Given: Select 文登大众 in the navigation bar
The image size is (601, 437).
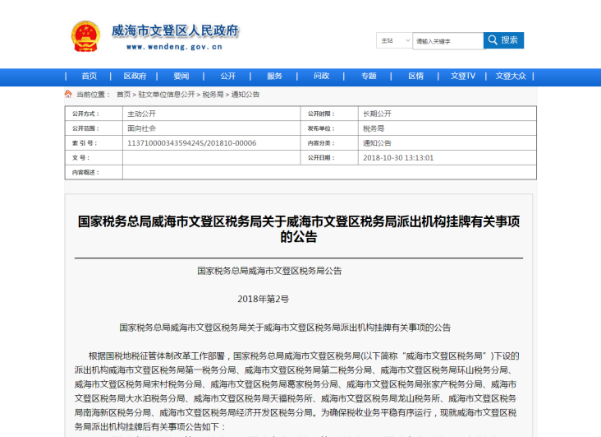Looking at the screenshot, I should tap(511, 76).
